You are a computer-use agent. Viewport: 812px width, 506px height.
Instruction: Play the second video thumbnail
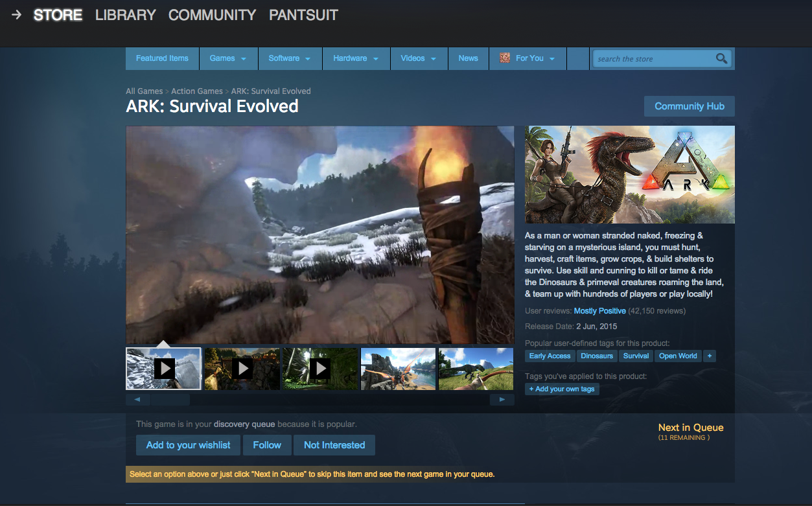pyautogui.click(x=242, y=369)
